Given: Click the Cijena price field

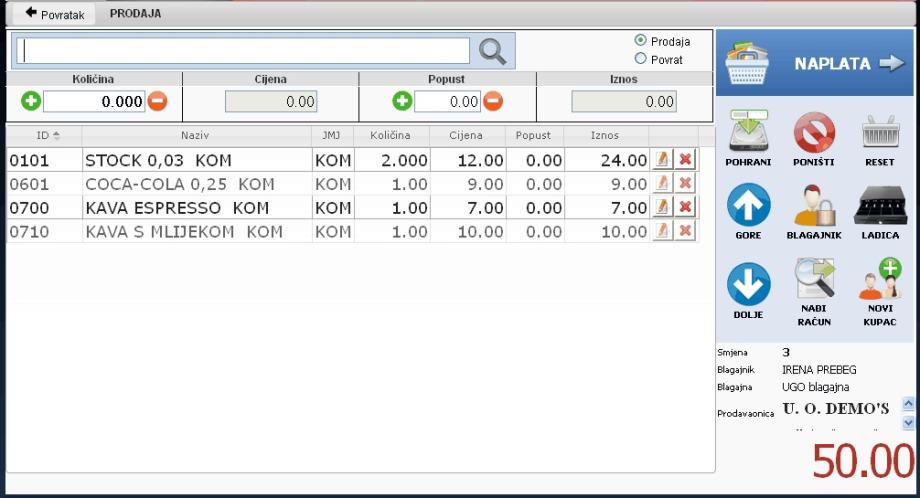Looking at the screenshot, I should point(271,101).
